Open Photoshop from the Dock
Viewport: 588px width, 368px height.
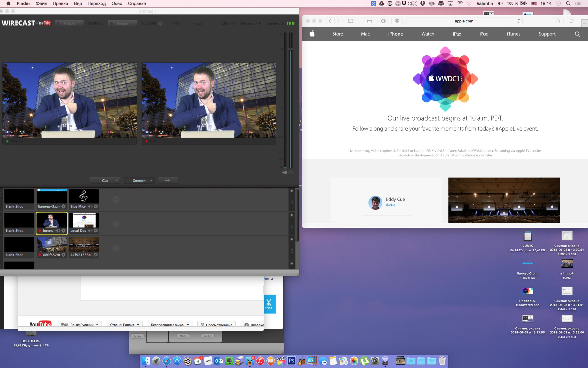291,361
